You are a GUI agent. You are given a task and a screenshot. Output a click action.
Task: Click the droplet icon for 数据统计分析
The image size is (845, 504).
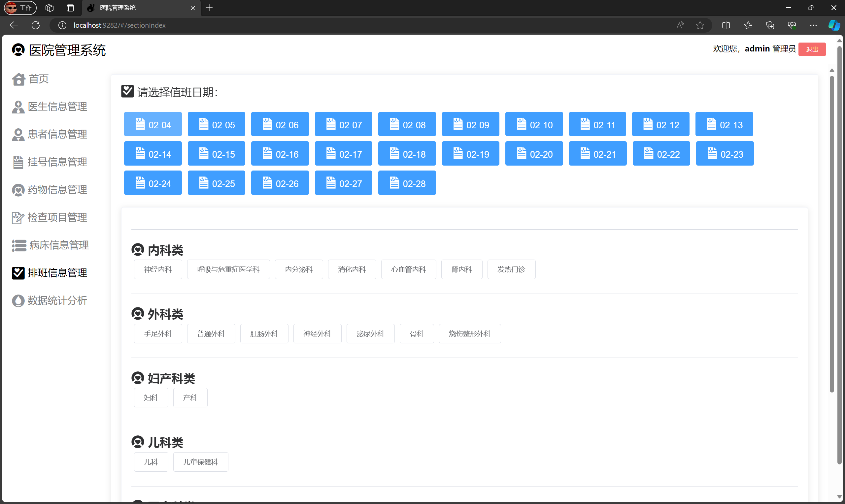(x=18, y=301)
